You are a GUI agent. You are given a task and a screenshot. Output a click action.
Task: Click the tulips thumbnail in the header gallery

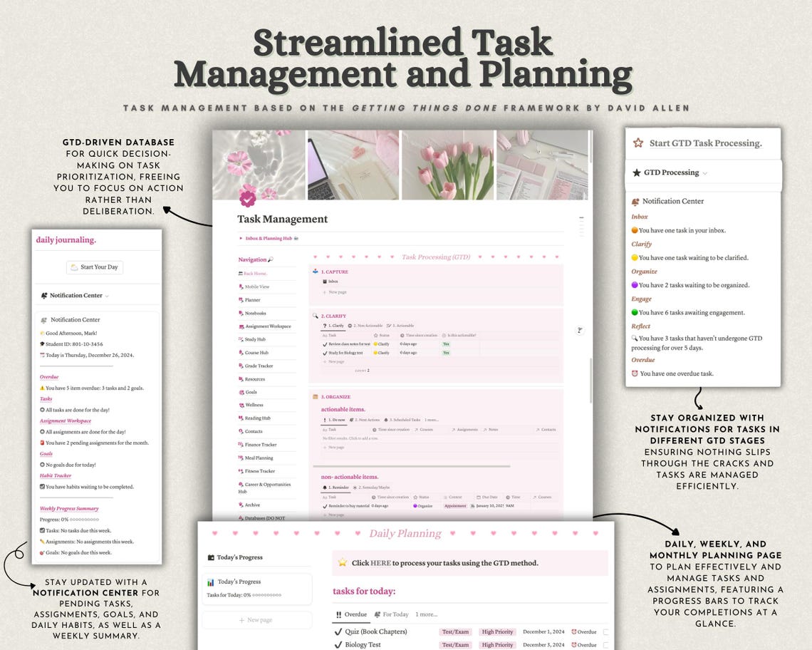[449, 164]
